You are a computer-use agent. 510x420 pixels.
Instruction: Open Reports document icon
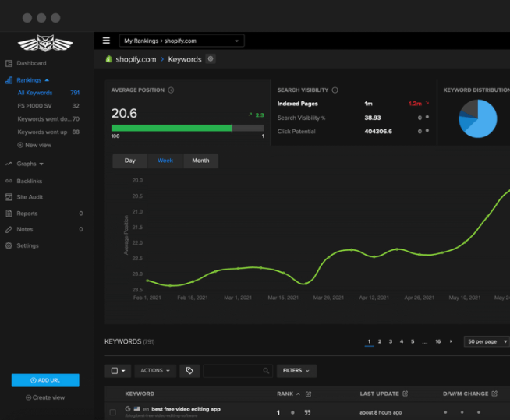click(x=9, y=214)
